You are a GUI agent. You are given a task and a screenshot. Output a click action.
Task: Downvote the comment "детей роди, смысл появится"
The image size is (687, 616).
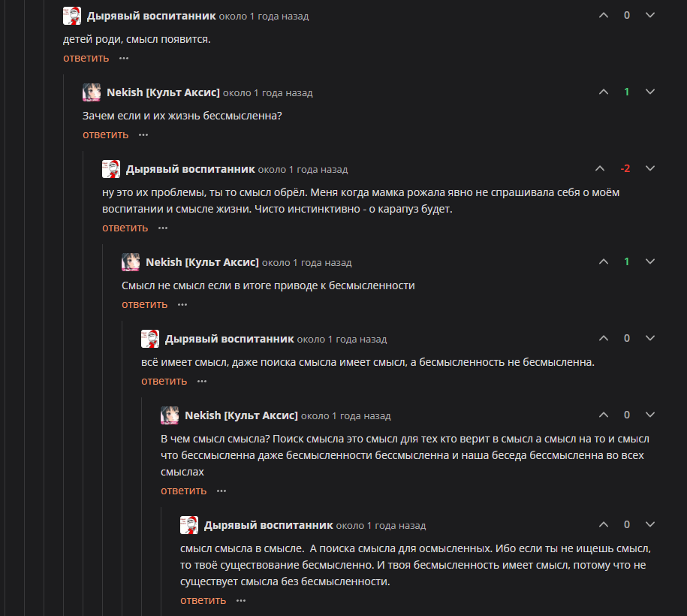coord(650,15)
